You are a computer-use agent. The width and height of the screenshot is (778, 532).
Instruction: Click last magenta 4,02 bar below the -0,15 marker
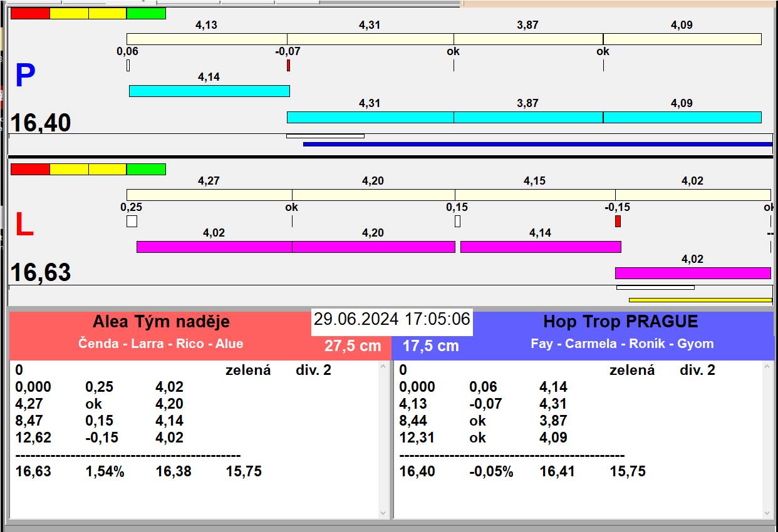tap(693, 273)
